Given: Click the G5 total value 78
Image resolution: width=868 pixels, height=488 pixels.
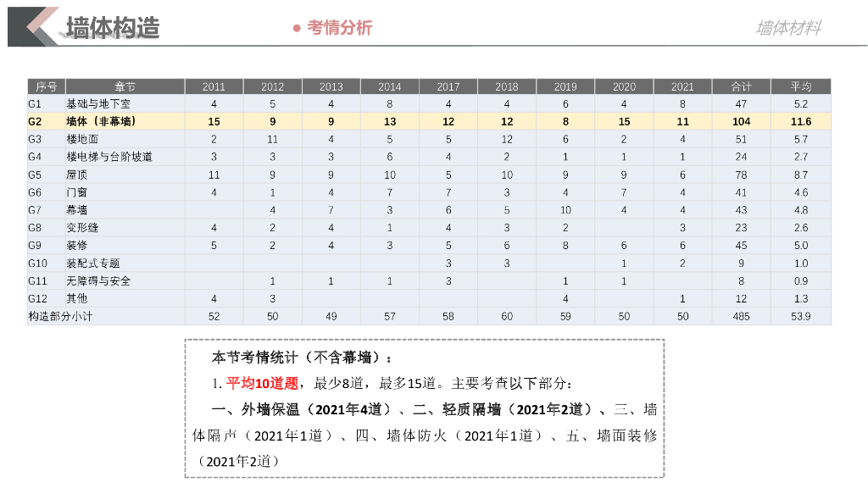Looking at the screenshot, I should 741,175.
